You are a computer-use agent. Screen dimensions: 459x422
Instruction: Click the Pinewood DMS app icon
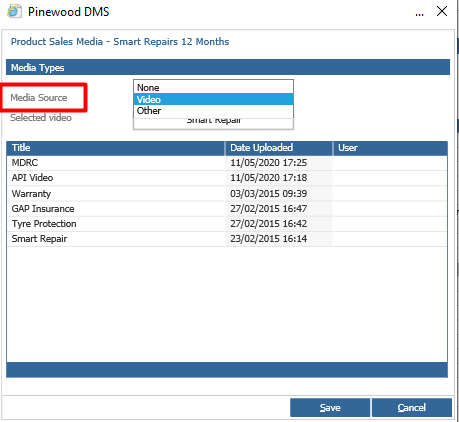14,12
